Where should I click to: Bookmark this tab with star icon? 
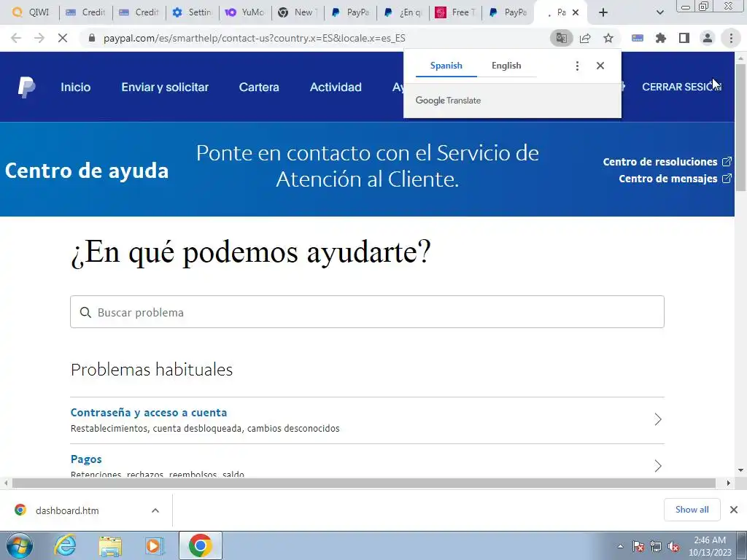pyautogui.click(x=608, y=38)
